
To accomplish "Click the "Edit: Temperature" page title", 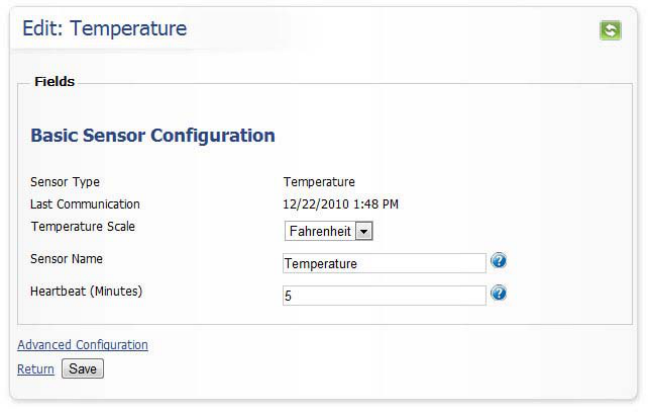I will (x=104, y=29).
